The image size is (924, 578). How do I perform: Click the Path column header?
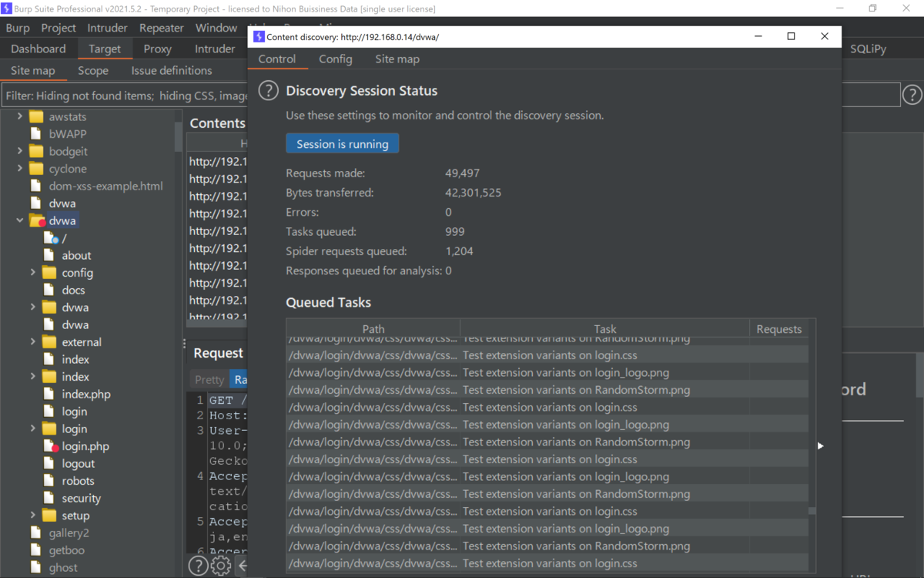373,329
